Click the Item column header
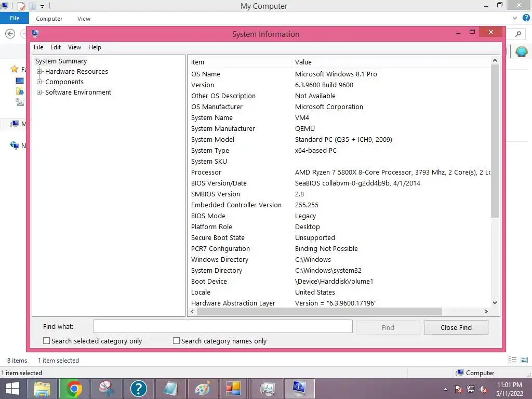This screenshot has width=532, height=399. click(x=240, y=62)
